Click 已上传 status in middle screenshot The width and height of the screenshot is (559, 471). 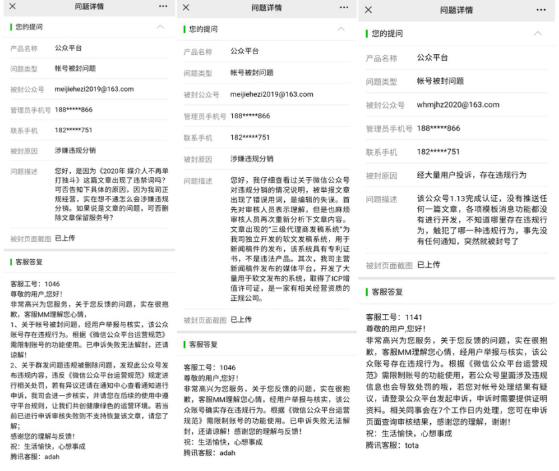[241, 319]
